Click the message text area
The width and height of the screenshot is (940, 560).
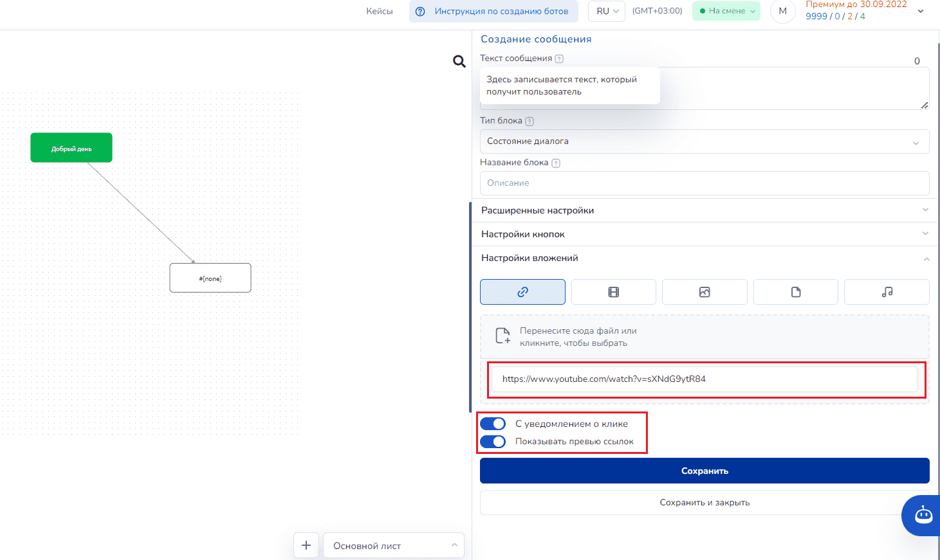point(705,88)
